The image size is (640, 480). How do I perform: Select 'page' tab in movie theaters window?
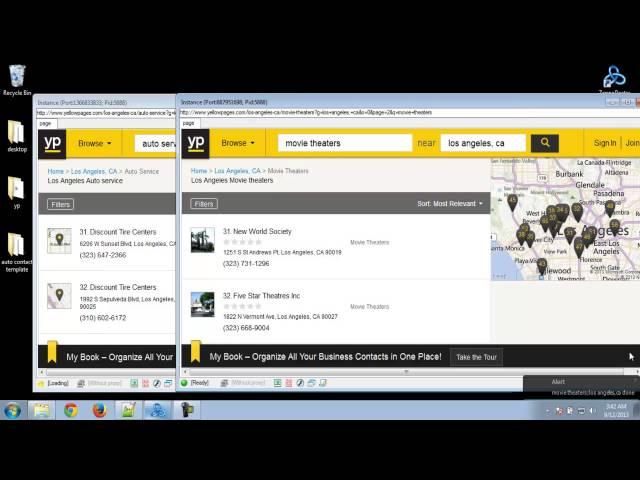(189, 123)
